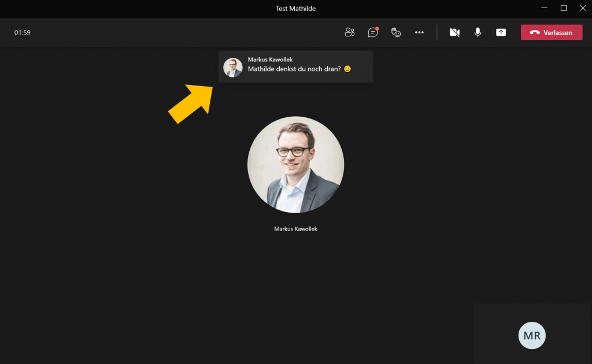This screenshot has width=592, height=364.
Task: Click the meeting timer showing 01:59
Action: tap(23, 32)
